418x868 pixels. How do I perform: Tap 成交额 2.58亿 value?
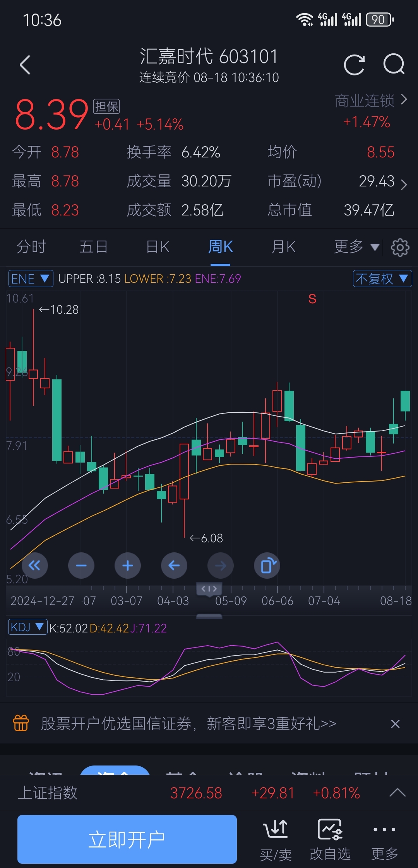point(202,210)
